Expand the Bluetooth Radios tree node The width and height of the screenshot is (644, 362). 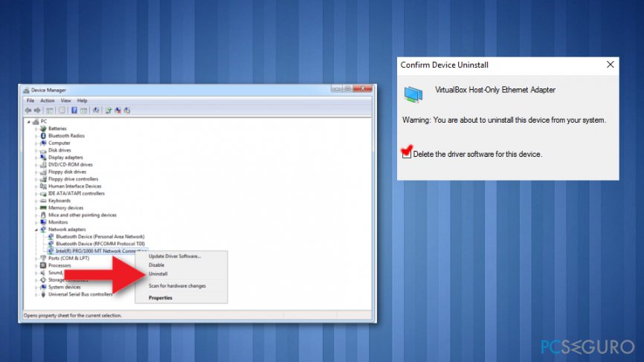36,136
